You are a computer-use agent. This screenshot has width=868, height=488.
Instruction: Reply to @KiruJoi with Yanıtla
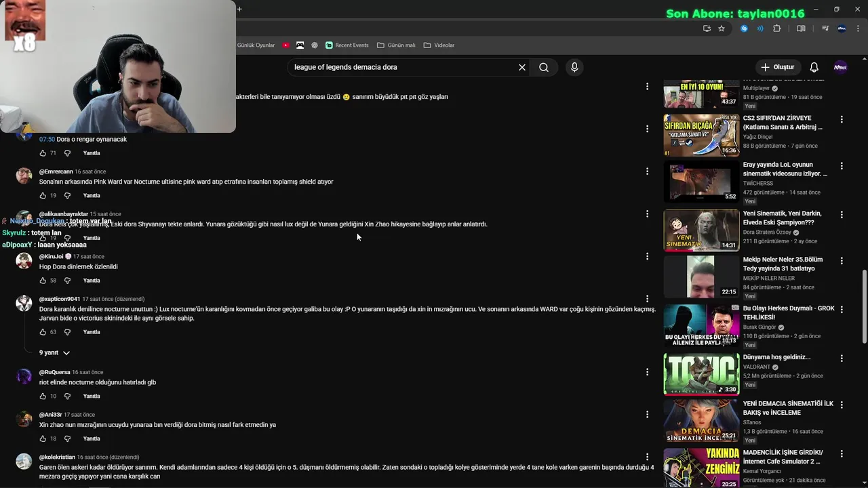pos(92,281)
